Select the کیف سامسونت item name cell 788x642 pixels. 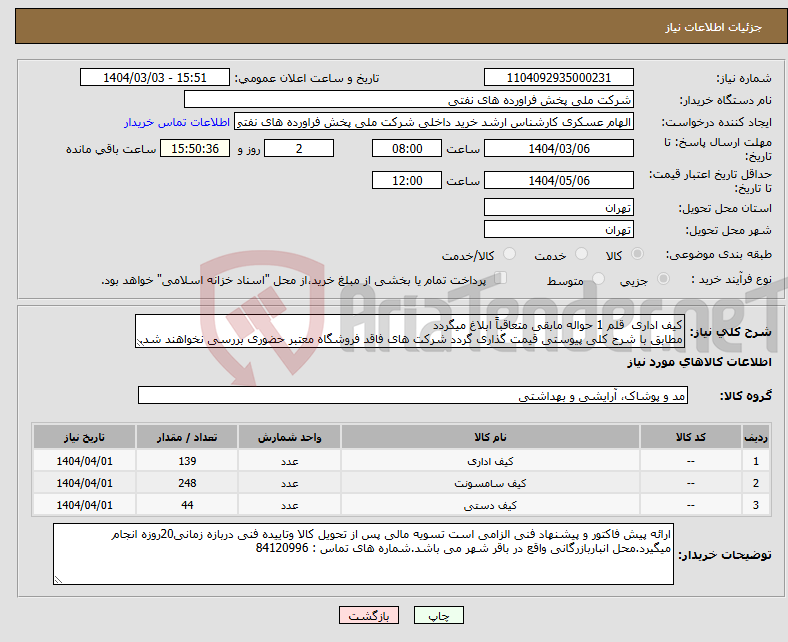pyautogui.click(x=490, y=483)
